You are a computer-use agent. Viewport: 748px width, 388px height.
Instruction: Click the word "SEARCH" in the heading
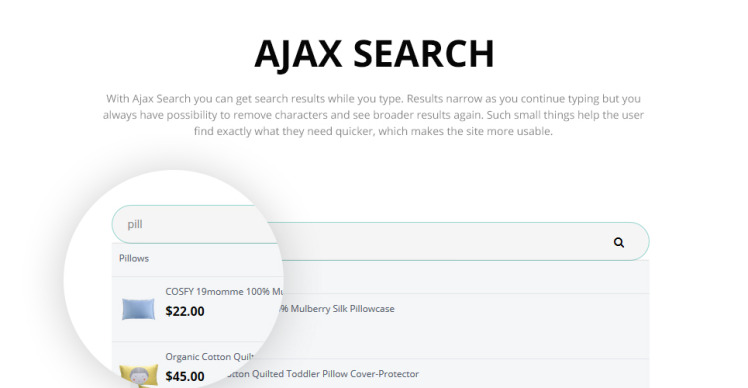[424, 53]
